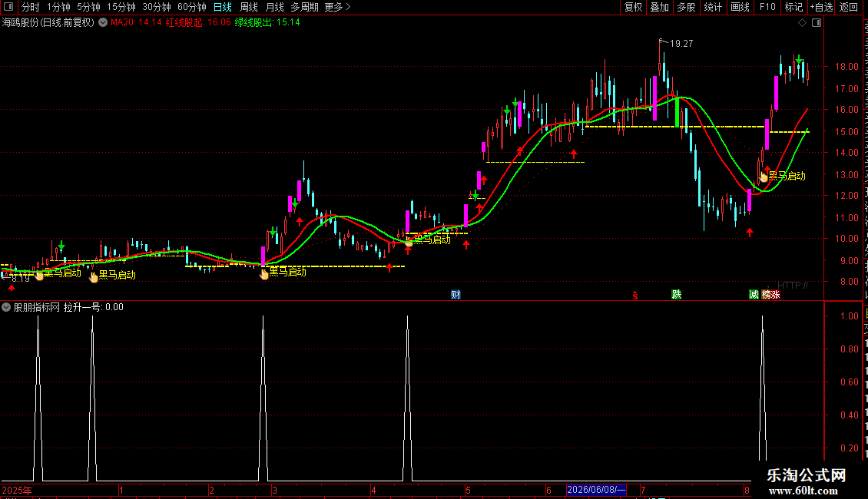Click the 2026/06/08 date marker on timeline
Screen dimensions: 868x499
pos(596,490)
